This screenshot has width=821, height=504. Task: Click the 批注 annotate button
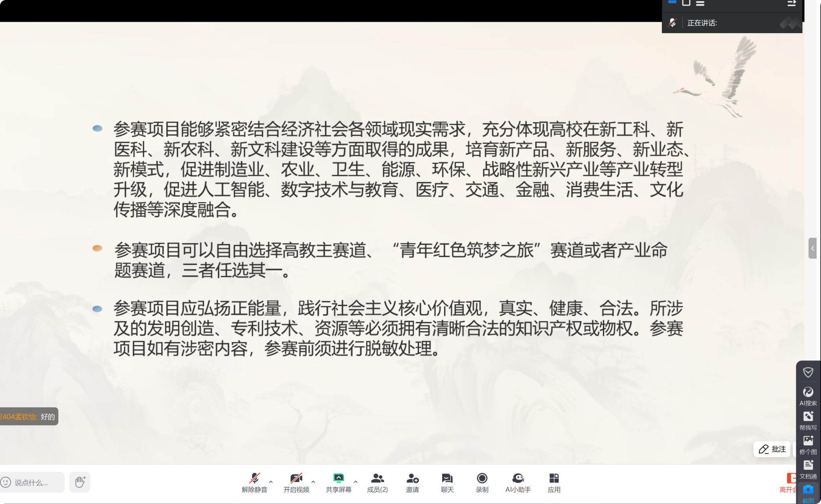click(x=772, y=449)
